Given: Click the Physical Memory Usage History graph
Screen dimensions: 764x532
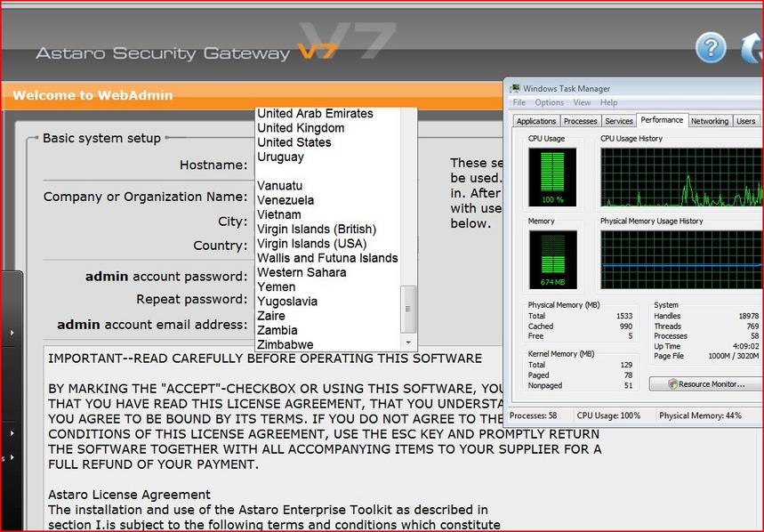Looking at the screenshot, I should [682, 260].
